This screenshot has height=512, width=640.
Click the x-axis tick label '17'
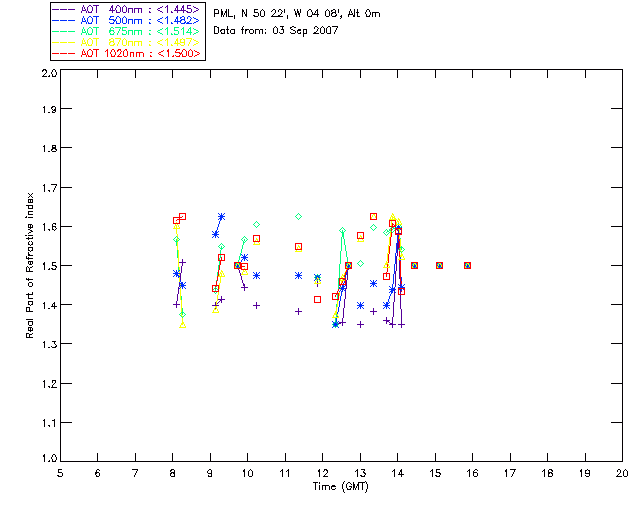pos(510,473)
